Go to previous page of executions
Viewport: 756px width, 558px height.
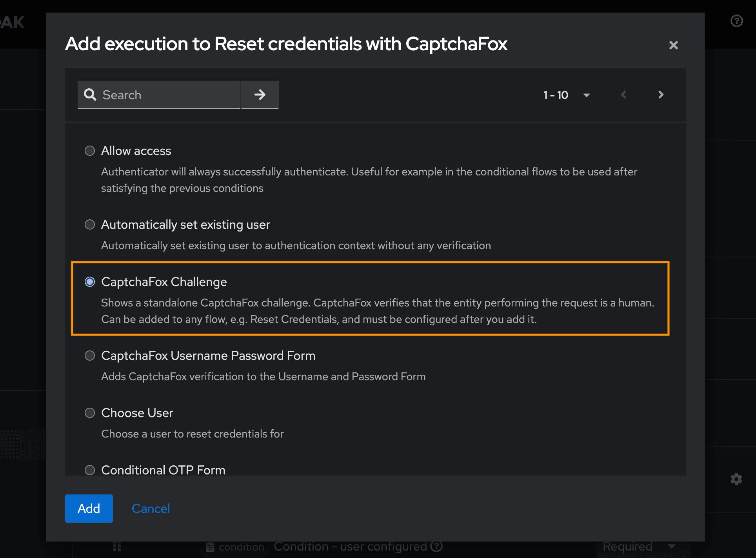click(x=623, y=95)
